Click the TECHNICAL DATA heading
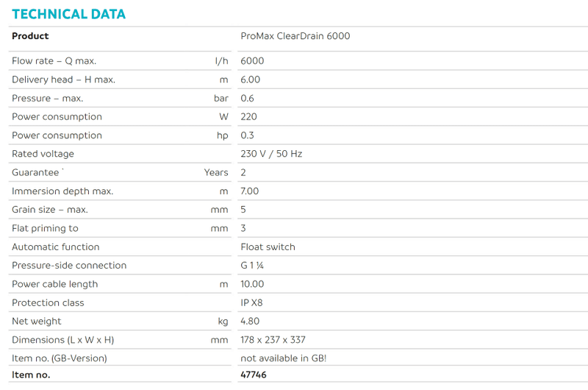This screenshot has height=390, width=588. pyautogui.click(x=69, y=14)
